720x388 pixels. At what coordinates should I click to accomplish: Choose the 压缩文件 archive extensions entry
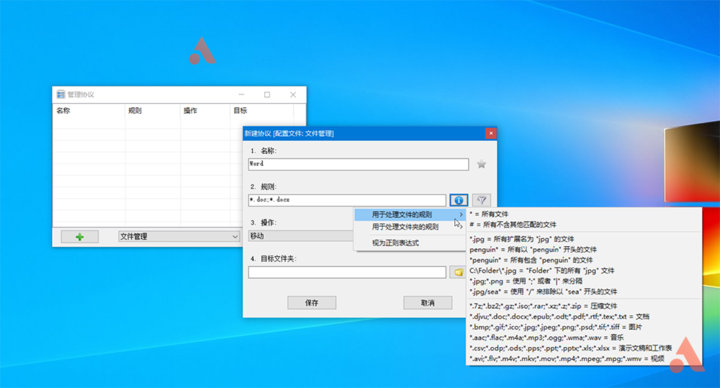[x=583, y=306]
